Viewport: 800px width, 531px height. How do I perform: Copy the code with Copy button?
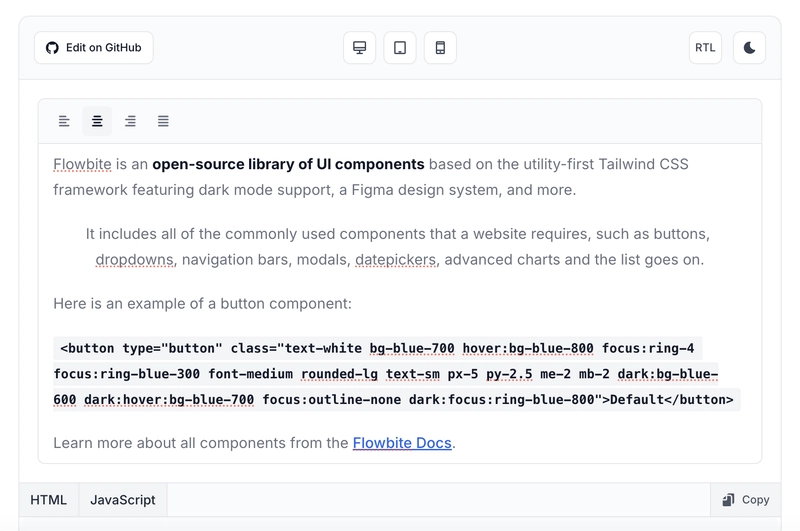click(x=746, y=500)
